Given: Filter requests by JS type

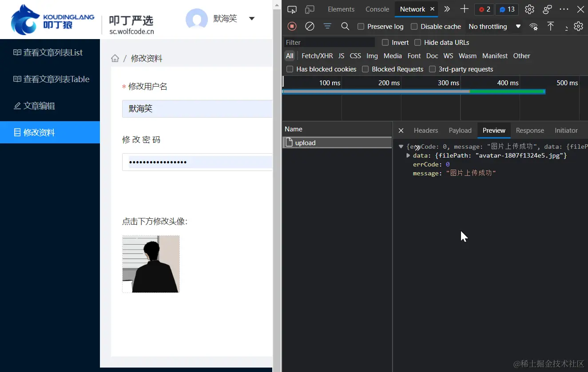Looking at the screenshot, I should [x=341, y=56].
